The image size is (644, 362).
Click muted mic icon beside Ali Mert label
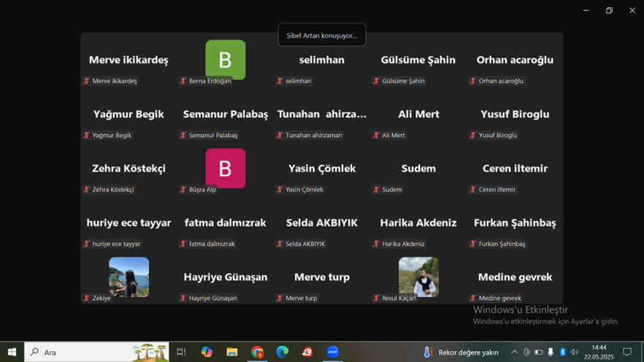[x=376, y=135]
